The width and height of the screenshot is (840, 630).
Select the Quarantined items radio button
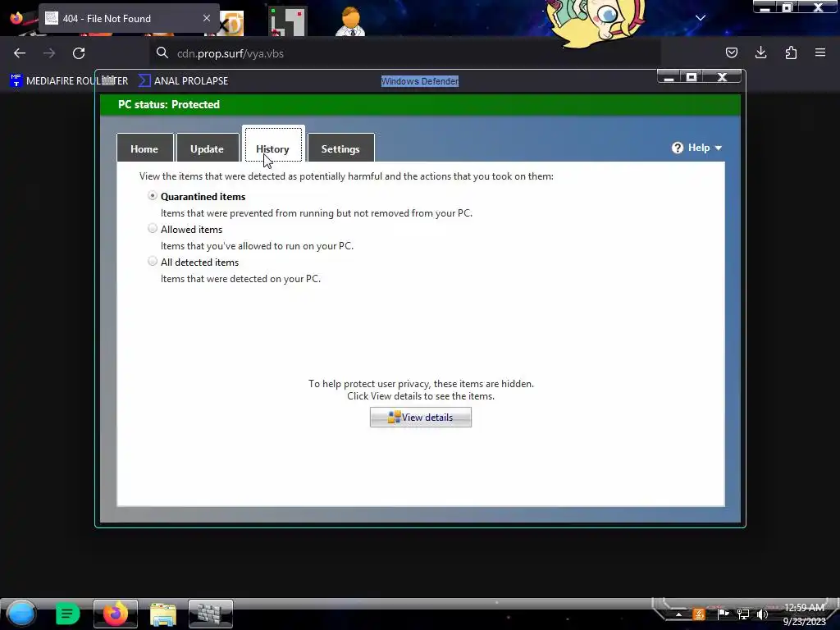tap(153, 196)
